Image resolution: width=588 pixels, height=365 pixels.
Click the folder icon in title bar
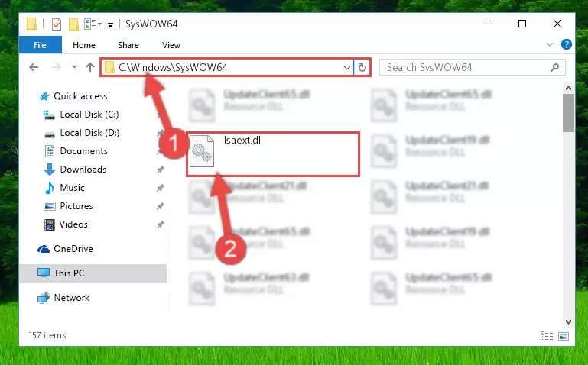point(32,24)
